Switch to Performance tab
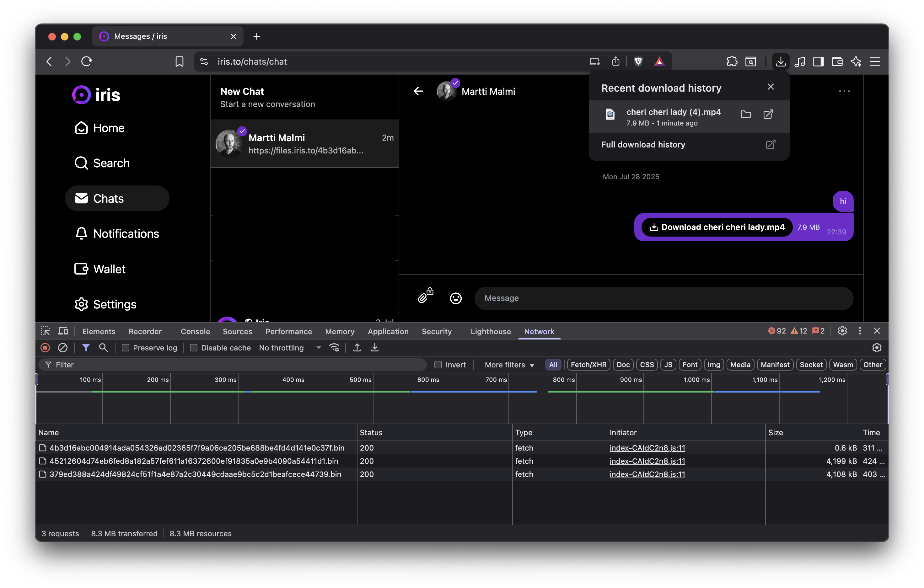Viewport: 924px width, 588px height. (x=288, y=331)
